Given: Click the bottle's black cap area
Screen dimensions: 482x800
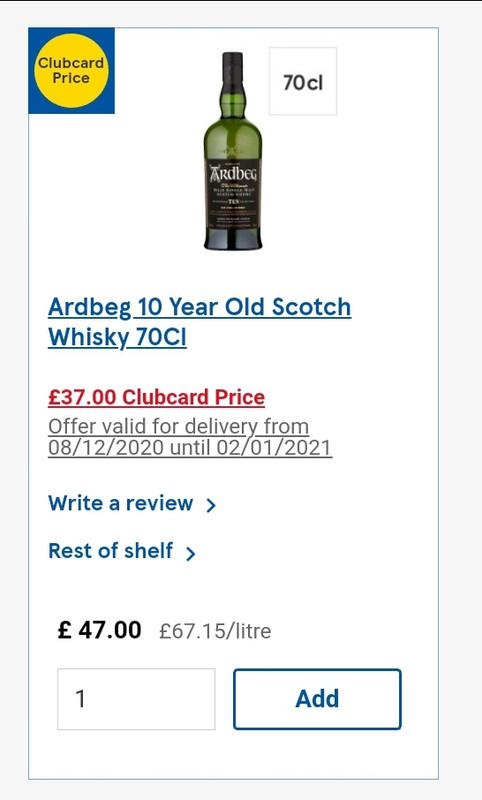Looking at the screenshot, I should (x=233, y=65).
